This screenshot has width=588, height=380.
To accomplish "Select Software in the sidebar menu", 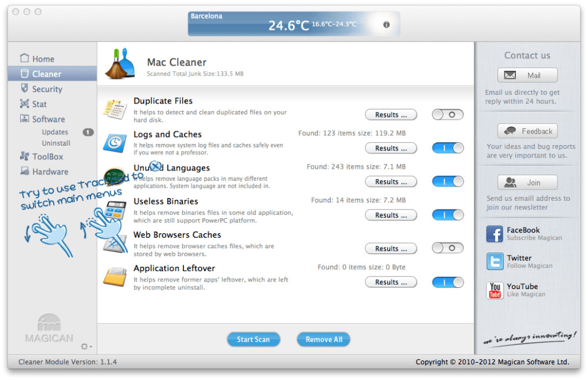I will pyautogui.click(x=52, y=119).
